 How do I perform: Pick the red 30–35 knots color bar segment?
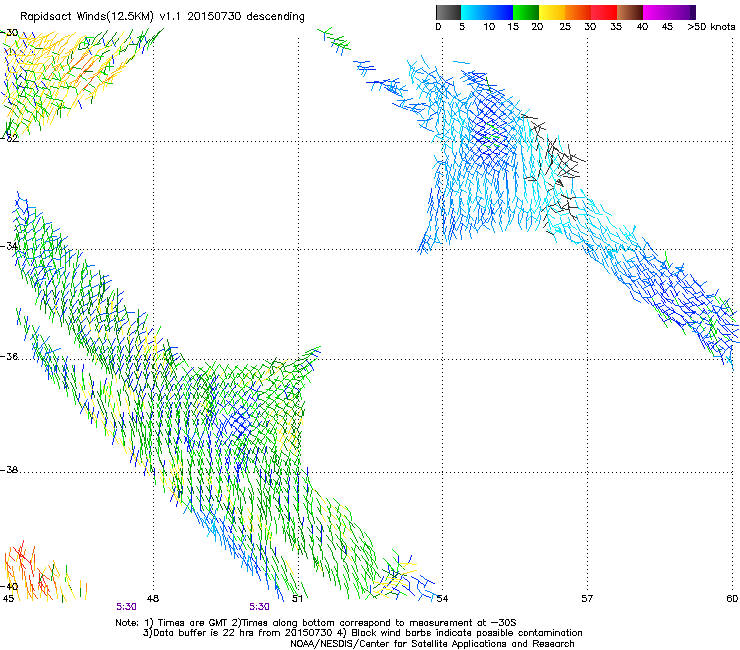pos(604,12)
